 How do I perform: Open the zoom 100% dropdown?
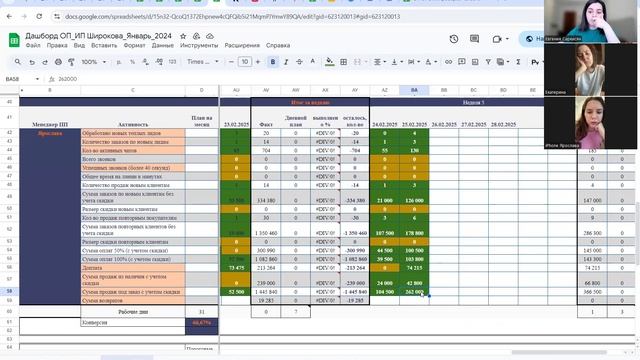(x=93, y=62)
